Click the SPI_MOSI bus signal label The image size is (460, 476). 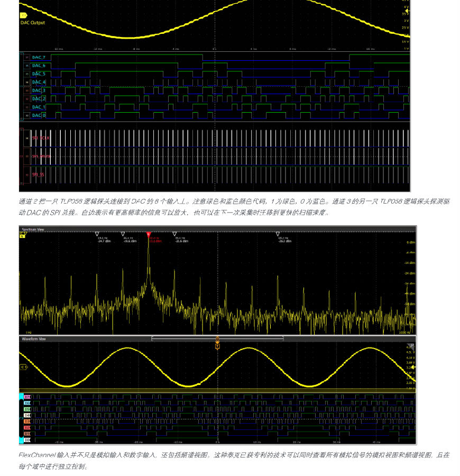tap(41, 157)
